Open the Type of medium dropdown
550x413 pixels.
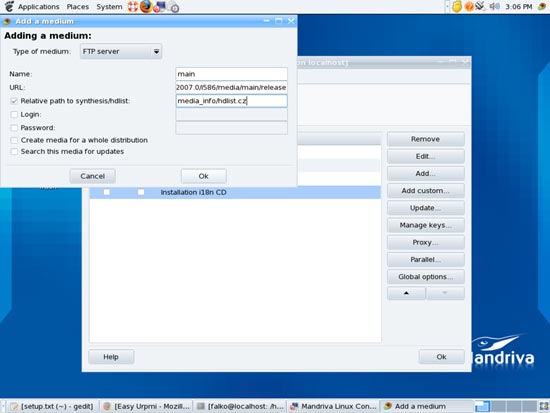pos(121,52)
